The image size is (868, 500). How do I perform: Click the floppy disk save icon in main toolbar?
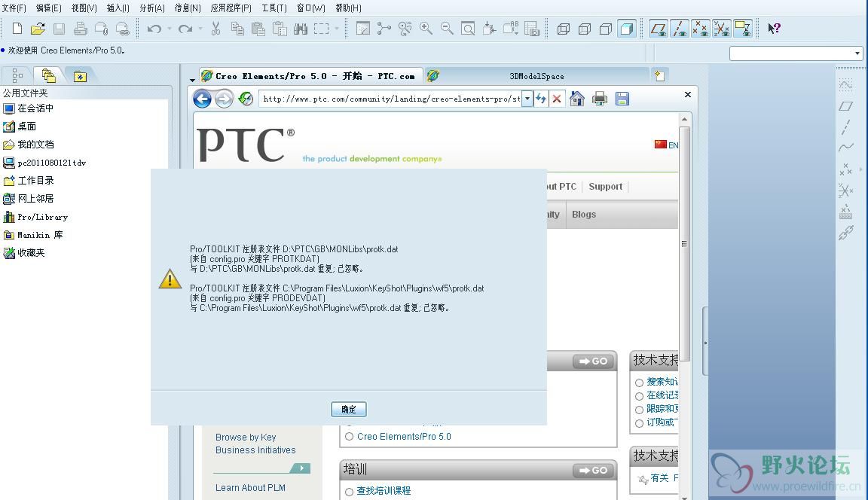pyautogui.click(x=60, y=29)
